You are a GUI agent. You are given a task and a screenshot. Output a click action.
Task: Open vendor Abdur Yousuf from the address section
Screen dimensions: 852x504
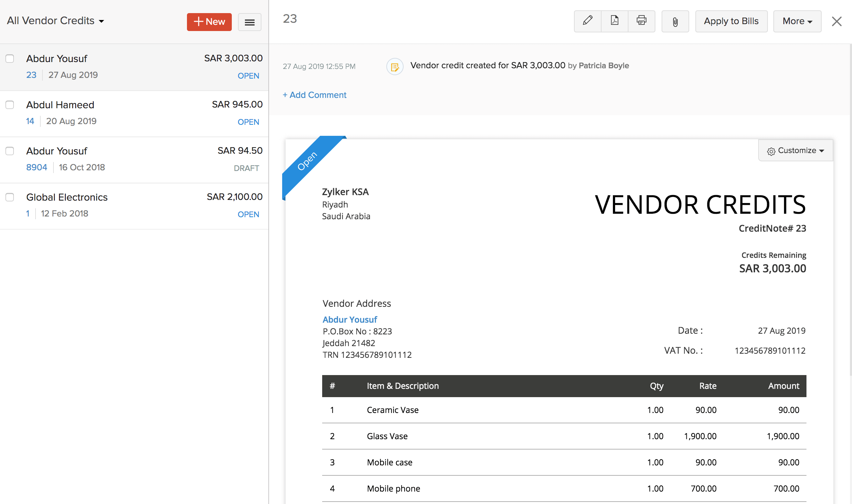(349, 320)
